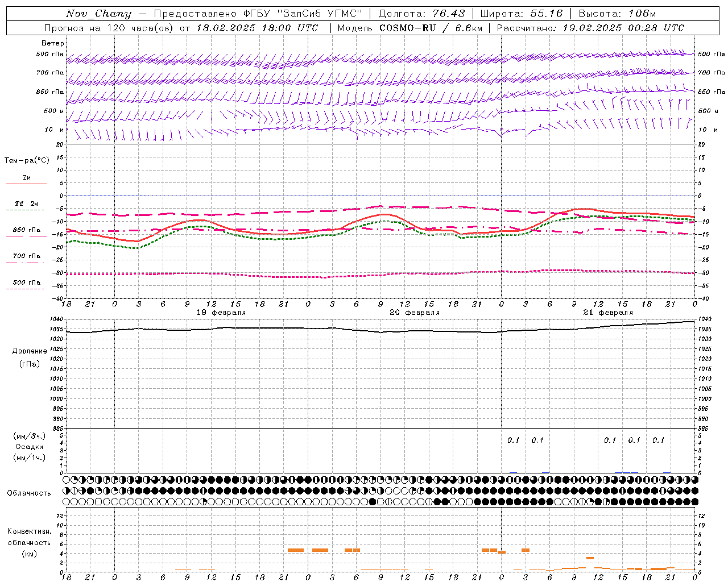This screenshot has height=582, width=728.
Task: Click 'Рассчитано: 19.02.2025 00:28 UTC' timestamp
Action: [x=590, y=28]
